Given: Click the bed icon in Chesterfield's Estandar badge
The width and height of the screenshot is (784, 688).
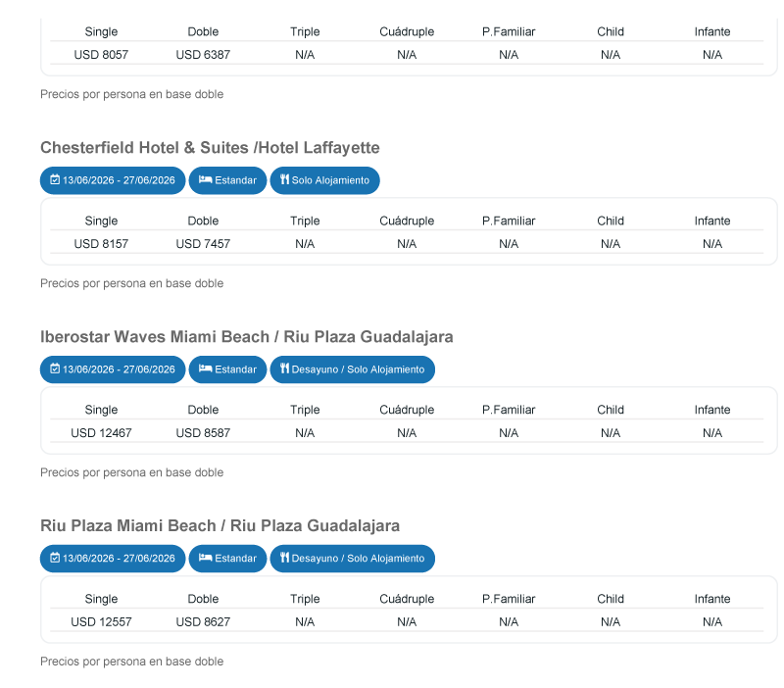Looking at the screenshot, I should point(205,180).
